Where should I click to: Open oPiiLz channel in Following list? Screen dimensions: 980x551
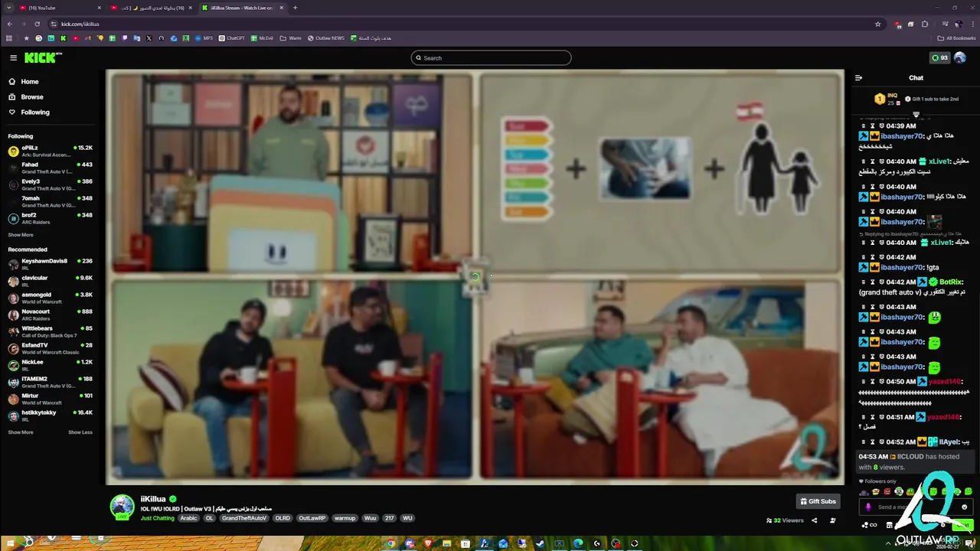50,151
